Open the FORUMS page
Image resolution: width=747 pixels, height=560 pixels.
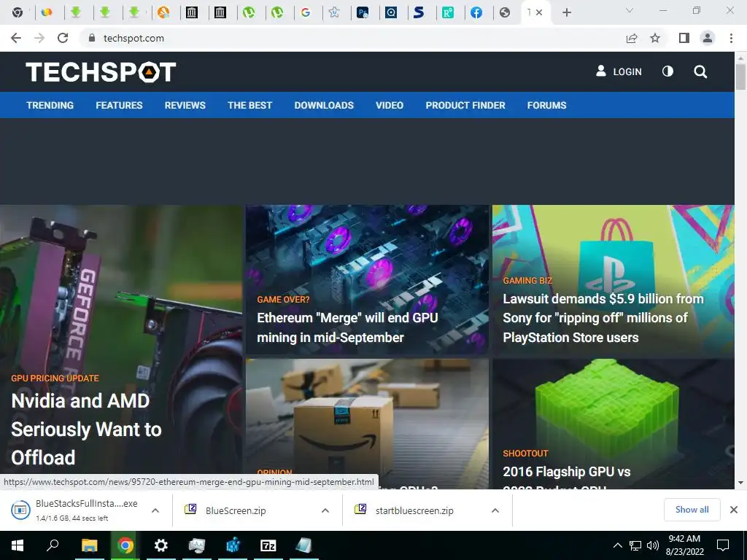pyautogui.click(x=546, y=105)
